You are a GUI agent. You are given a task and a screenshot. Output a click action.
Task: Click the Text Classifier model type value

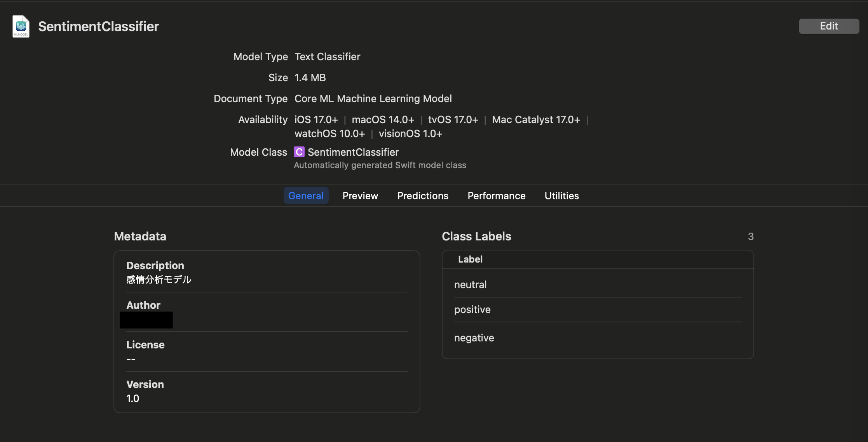click(327, 56)
